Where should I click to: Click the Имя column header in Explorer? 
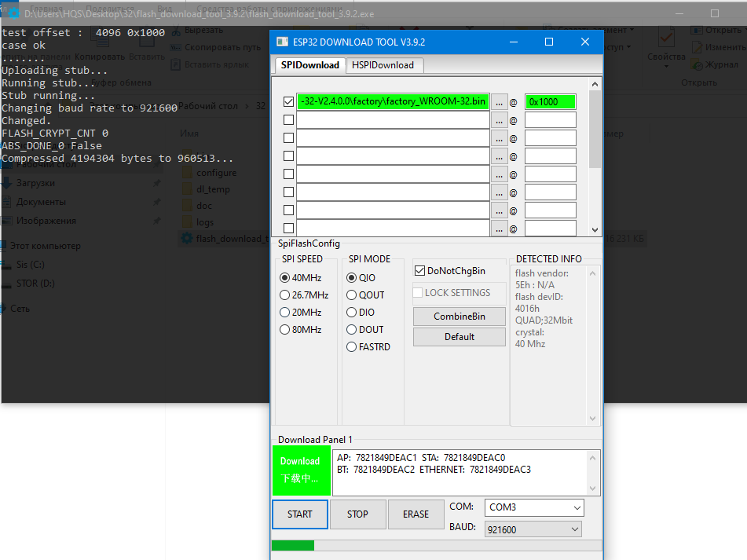(x=189, y=134)
